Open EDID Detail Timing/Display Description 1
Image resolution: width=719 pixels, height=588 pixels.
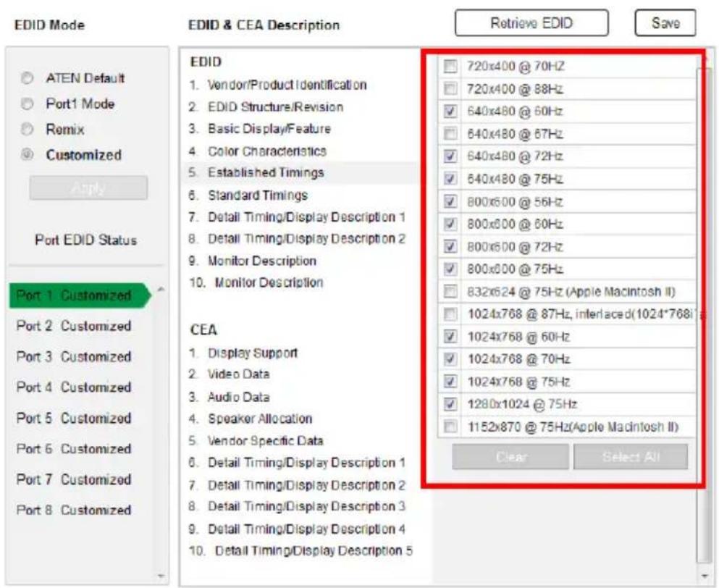point(297,217)
